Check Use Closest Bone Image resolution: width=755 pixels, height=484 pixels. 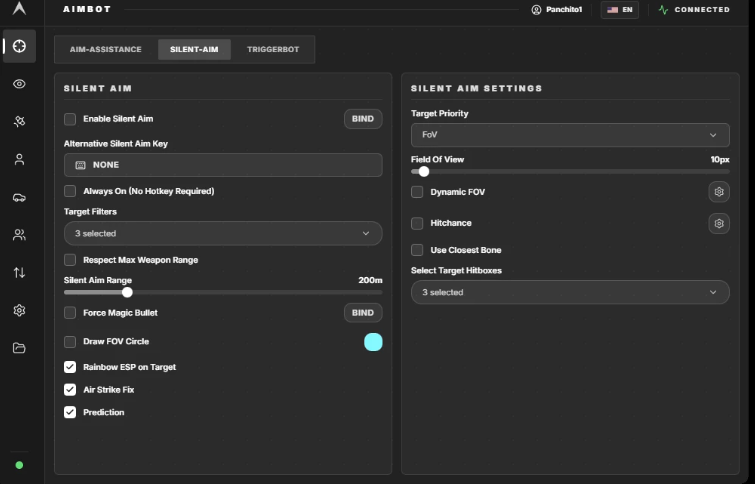tap(417, 250)
